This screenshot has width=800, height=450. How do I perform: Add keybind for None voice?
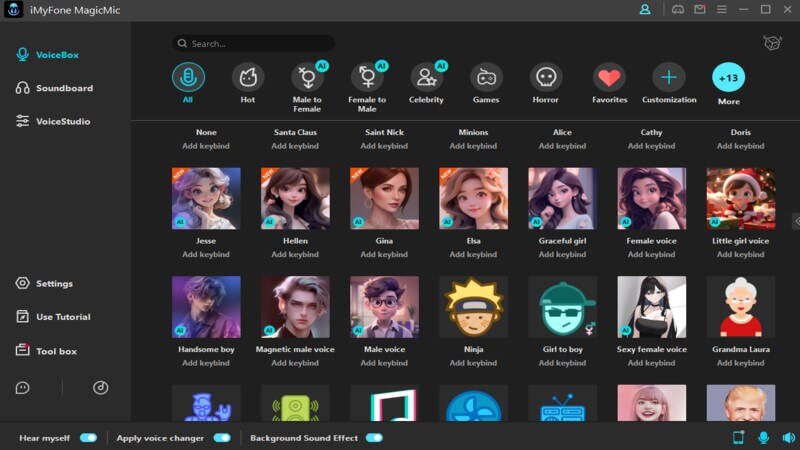[206, 146]
